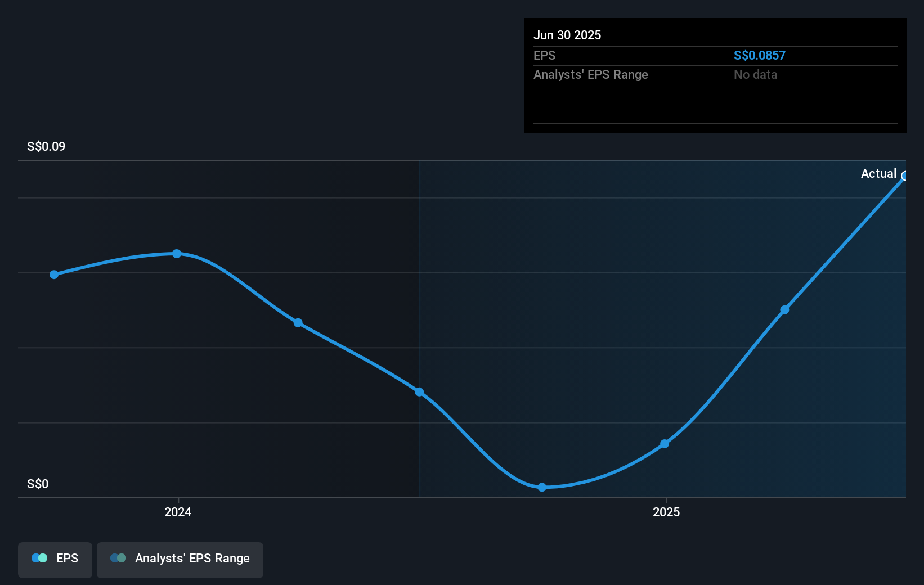Open details for the Actual label
This screenshot has width=924, height=585.
tap(878, 173)
